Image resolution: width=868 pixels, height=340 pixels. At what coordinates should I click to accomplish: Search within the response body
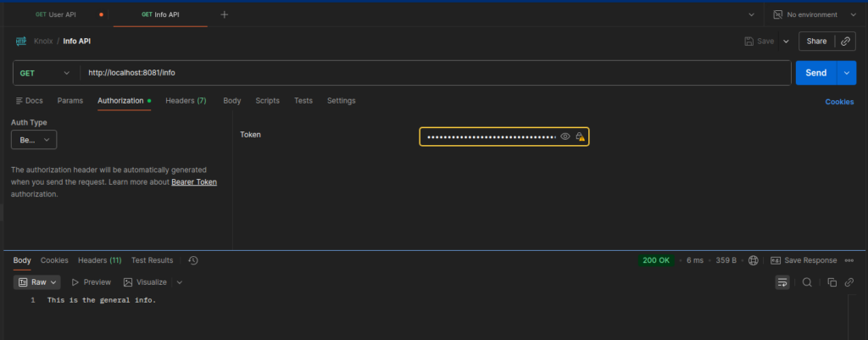coord(807,282)
